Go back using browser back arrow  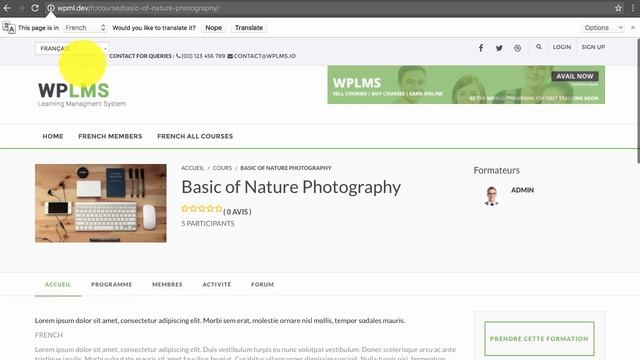point(7,8)
